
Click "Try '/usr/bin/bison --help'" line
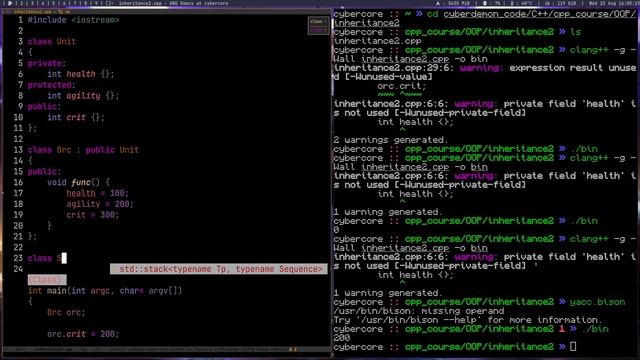[x=468, y=320]
